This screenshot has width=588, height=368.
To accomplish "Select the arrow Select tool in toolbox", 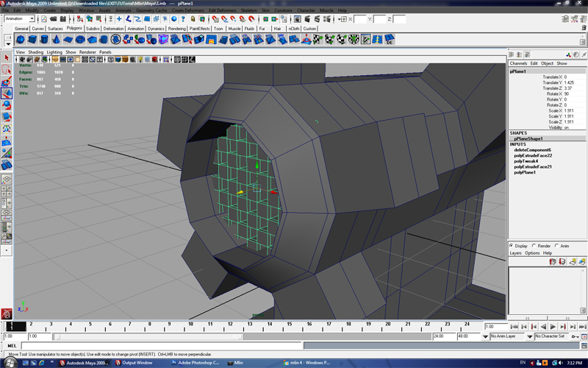I will 7,57.
